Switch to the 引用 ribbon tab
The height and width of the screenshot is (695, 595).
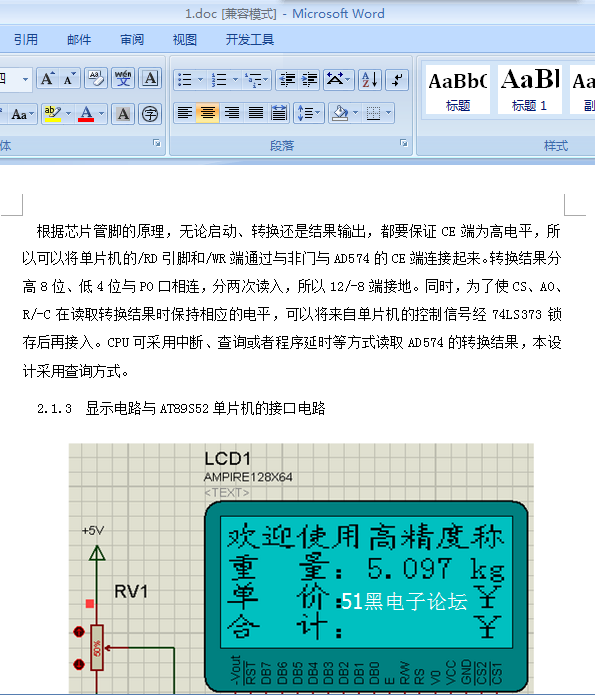pos(26,40)
